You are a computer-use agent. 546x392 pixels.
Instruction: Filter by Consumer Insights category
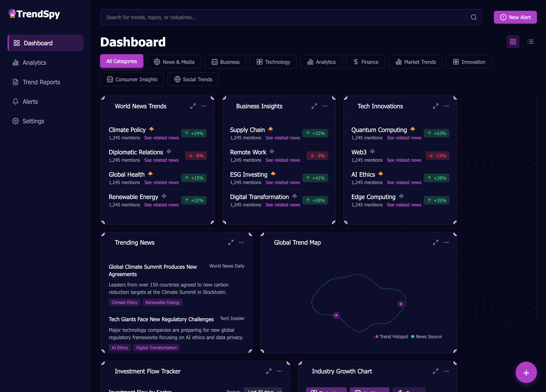(x=132, y=79)
